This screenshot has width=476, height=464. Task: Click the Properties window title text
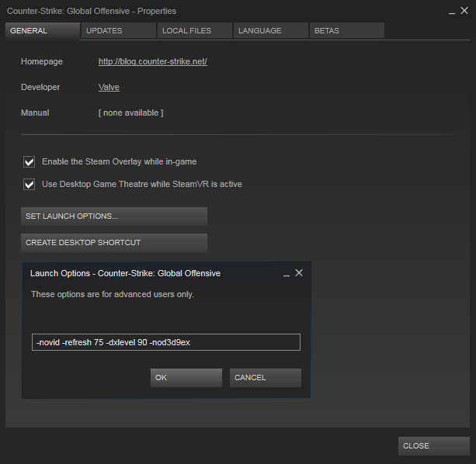click(92, 11)
